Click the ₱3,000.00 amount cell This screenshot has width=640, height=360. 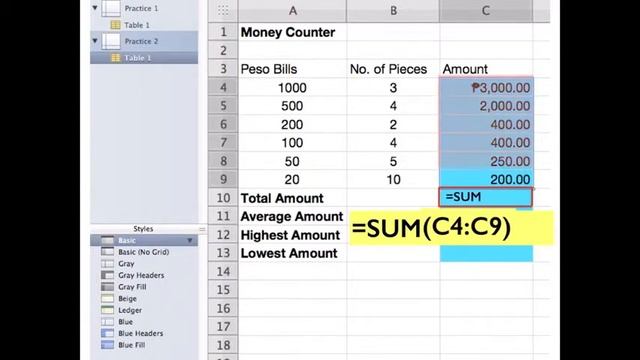click(x=486, y=88)
